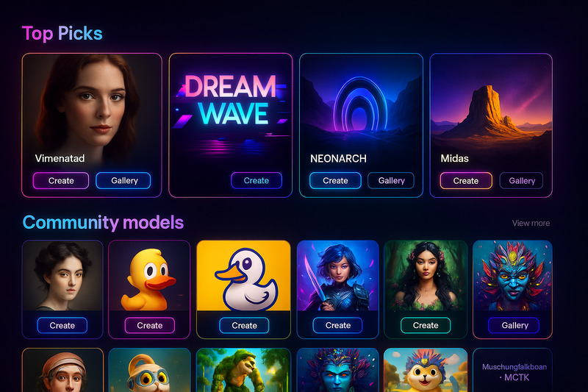Image resolution: width=588 pixels, height=392 pixels.
Task: Click Create on the Dream Wave card
Action: [x=257, y=180]
